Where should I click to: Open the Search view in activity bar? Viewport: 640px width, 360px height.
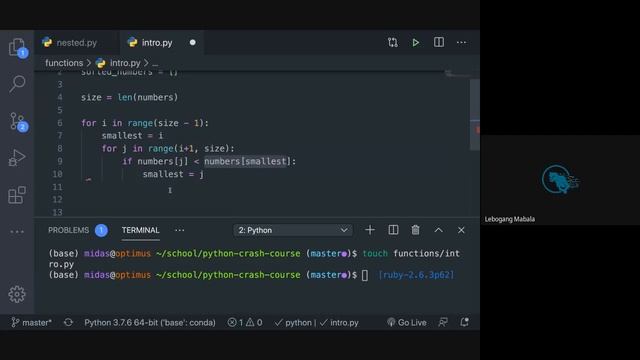[17, 84]
